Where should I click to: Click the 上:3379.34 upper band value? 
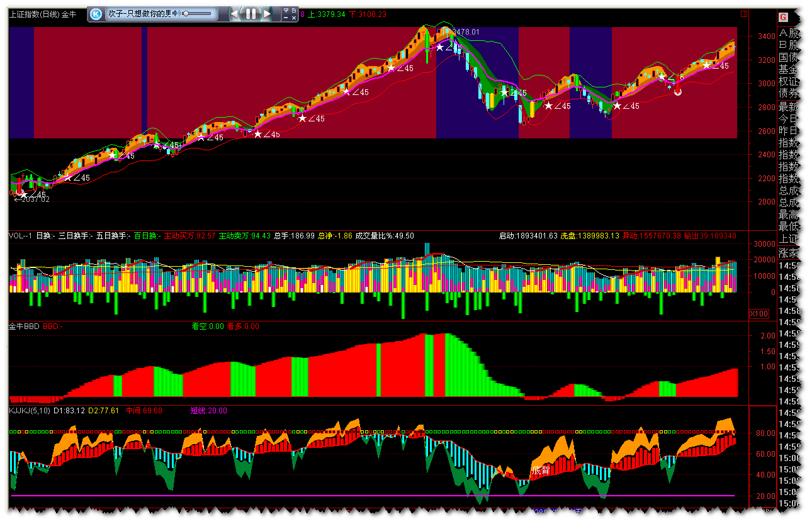coord(327,14)
